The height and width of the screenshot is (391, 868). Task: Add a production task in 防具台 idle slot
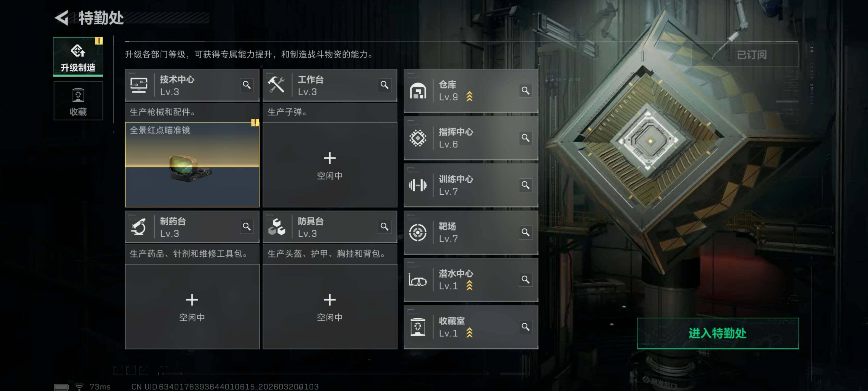click(330, 307)
